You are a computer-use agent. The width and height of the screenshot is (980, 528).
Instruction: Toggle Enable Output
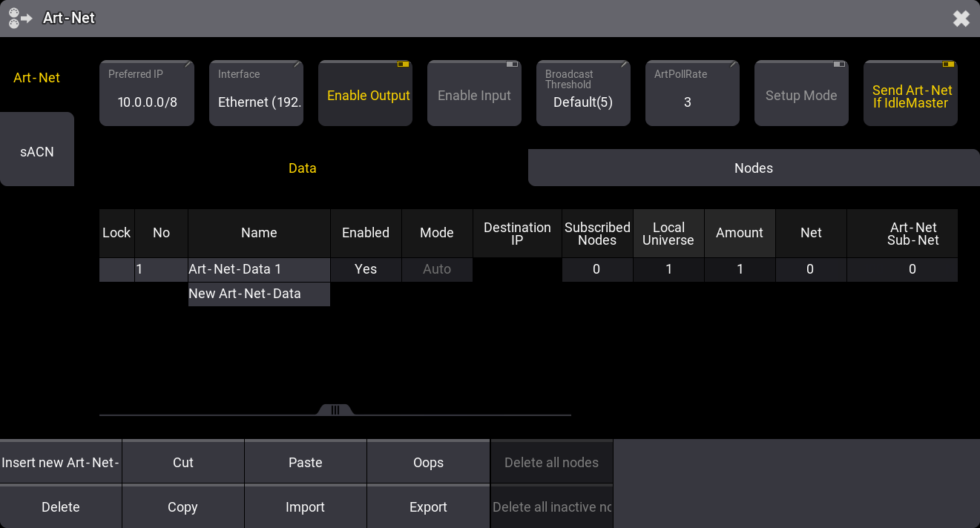point(365,93)
